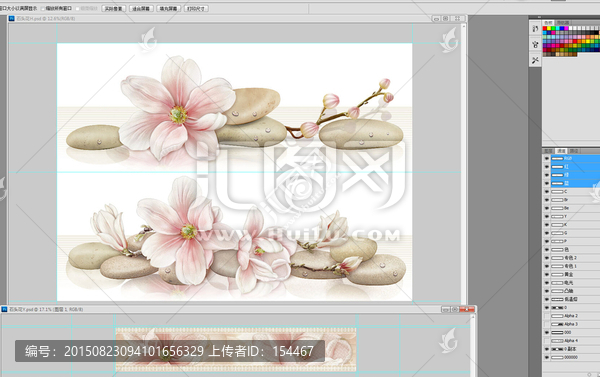Image resolution: width=600 pixels, height=377 pixels.
Task: Click the Photoshop icon on the lower document's title bar
Action: [5, 309]
